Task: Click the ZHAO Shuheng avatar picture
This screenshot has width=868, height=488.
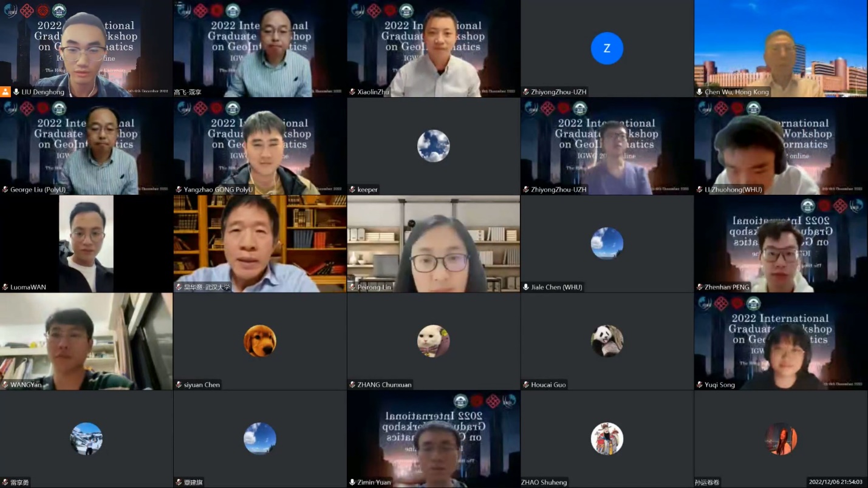Action: point(607,439)
